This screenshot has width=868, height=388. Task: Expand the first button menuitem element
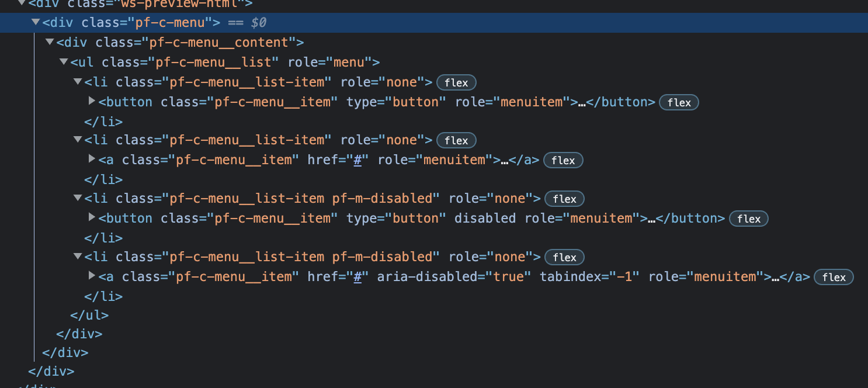pyautogui.click(x=92, y=101)
